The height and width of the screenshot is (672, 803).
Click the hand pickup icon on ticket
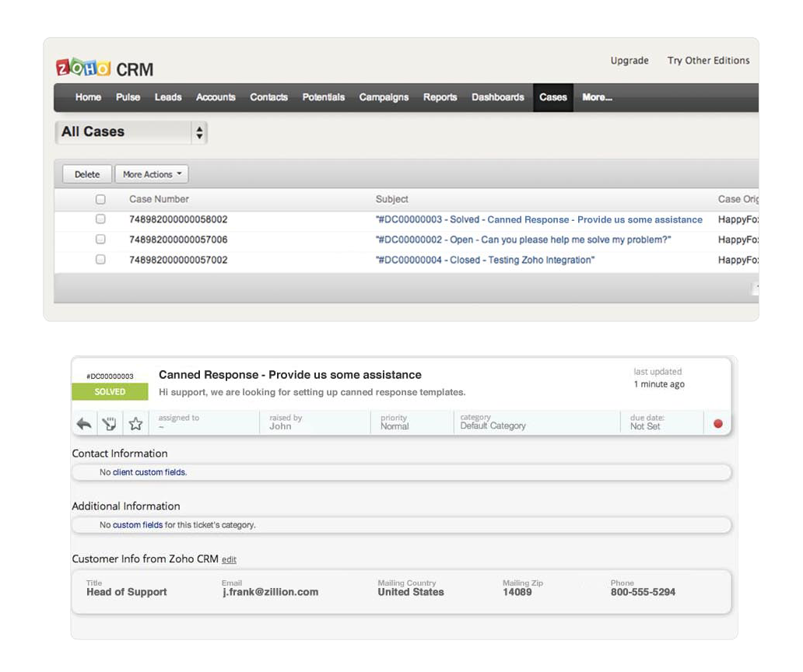[109, 424]
